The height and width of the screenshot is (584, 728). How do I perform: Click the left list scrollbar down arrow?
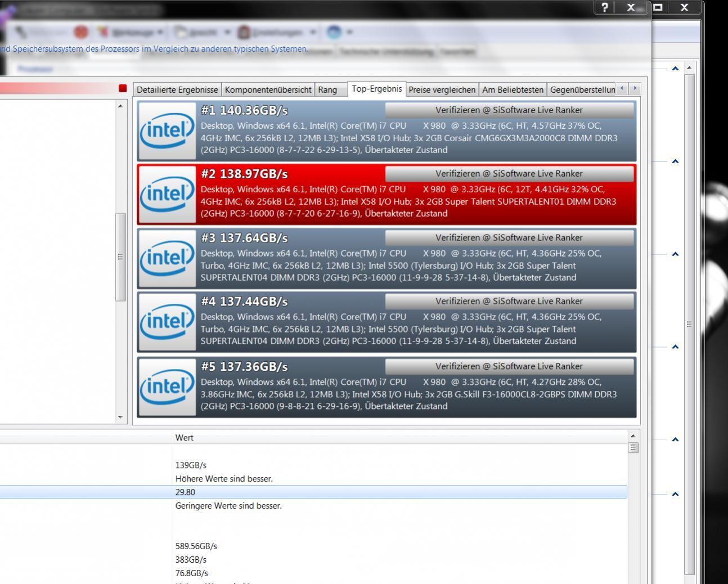120,417
